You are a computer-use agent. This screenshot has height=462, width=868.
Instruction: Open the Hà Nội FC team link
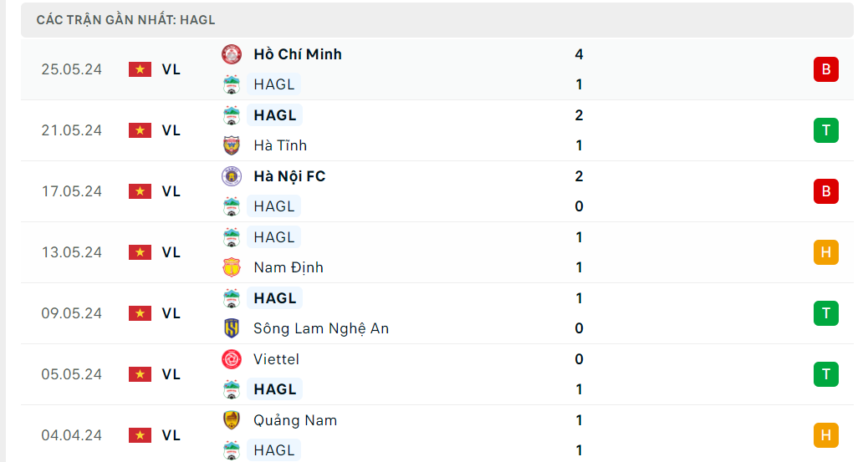pos(289,176)
